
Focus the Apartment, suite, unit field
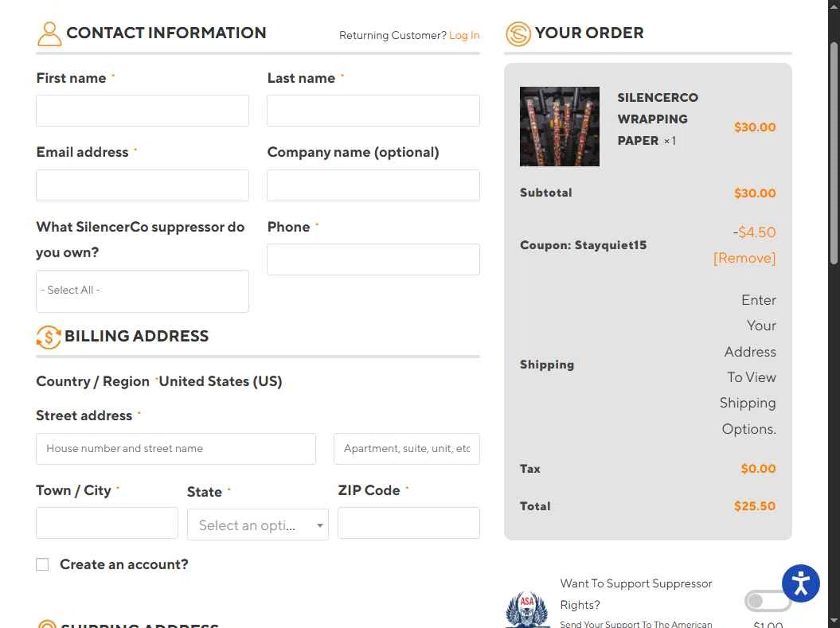click(407, 449)
